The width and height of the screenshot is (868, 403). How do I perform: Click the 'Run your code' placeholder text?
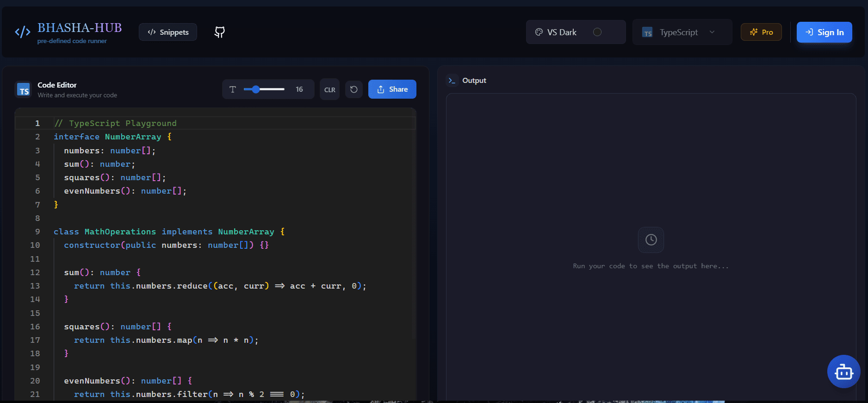(651, 266)
